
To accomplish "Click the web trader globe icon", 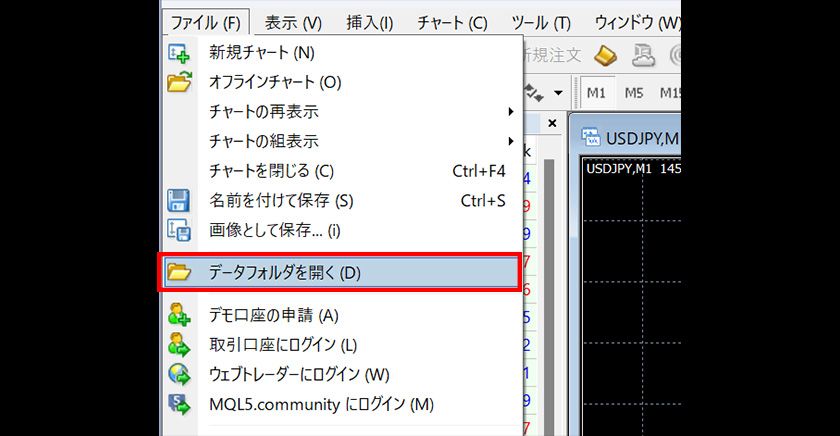I will (x=179, y=375).
